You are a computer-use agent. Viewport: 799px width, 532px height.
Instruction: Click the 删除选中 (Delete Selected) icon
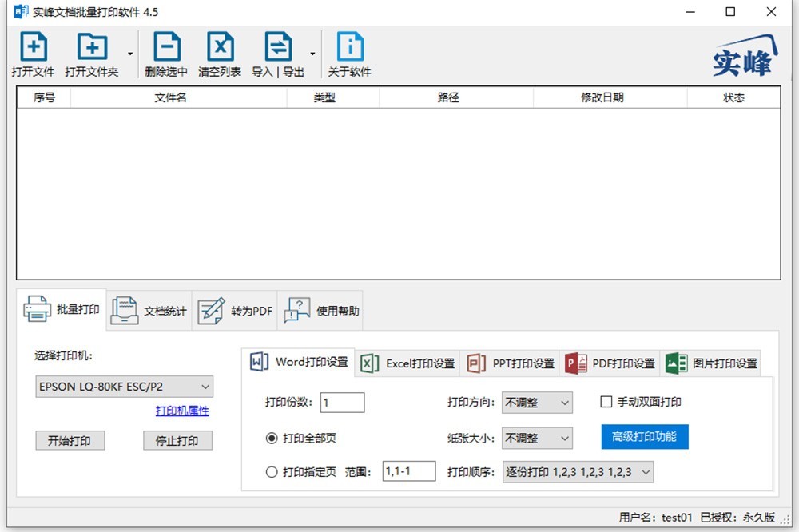(x=166, y=48)
